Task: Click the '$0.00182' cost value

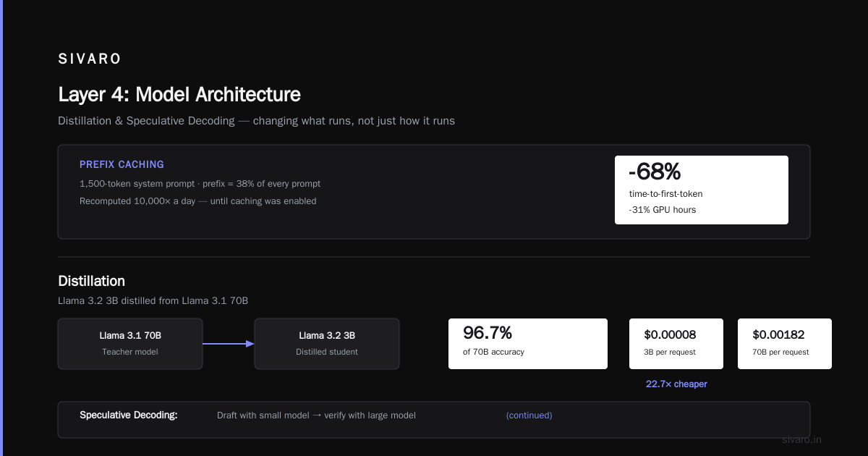Action: [778, 334]
